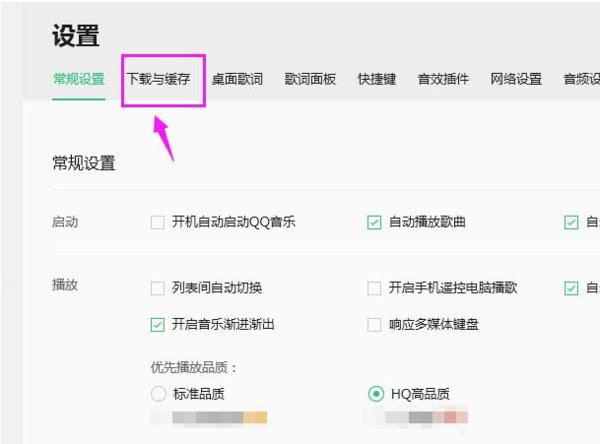The image size is (600, 444).
Task: Enable 列表间自动切换 checkbox
Action: pos(157,288)
